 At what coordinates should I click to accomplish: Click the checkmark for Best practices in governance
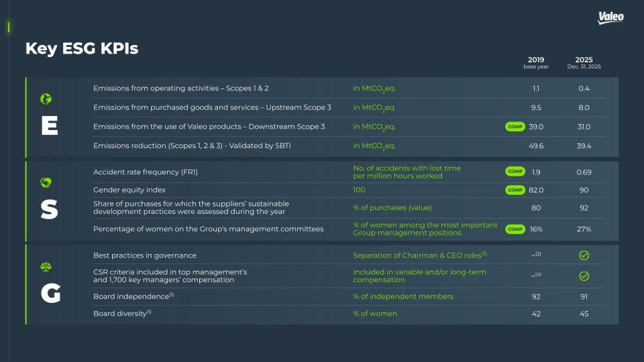[x=584, y=255]
